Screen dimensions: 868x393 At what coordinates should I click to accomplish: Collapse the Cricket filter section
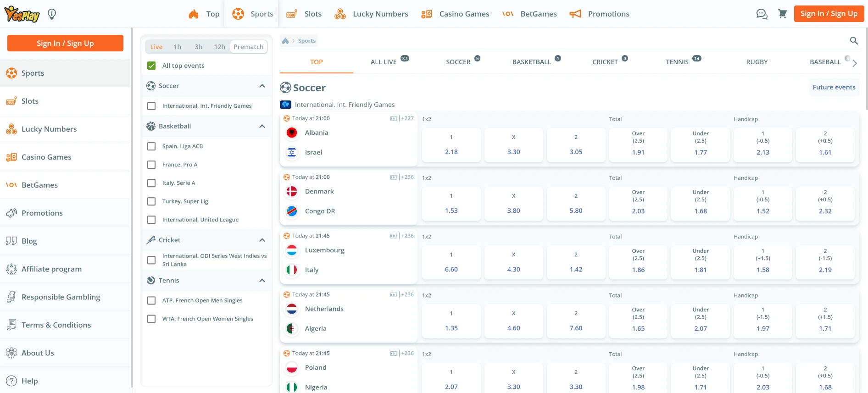262,240
